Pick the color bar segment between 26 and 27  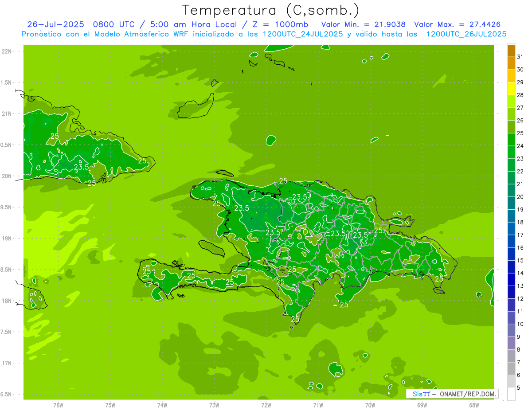pyautogui.click(x=511, y=114)
